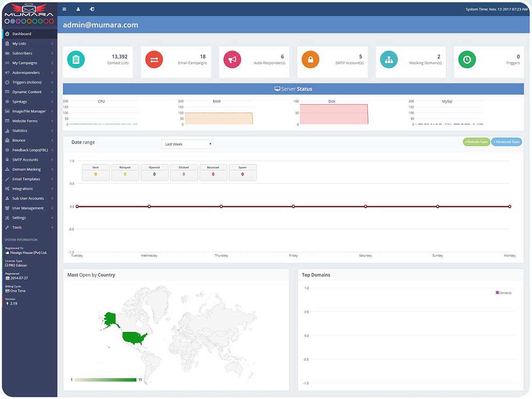The image size is (532, 399).
Task: Click the Triggers clock icon
Action: coord(467,59)
